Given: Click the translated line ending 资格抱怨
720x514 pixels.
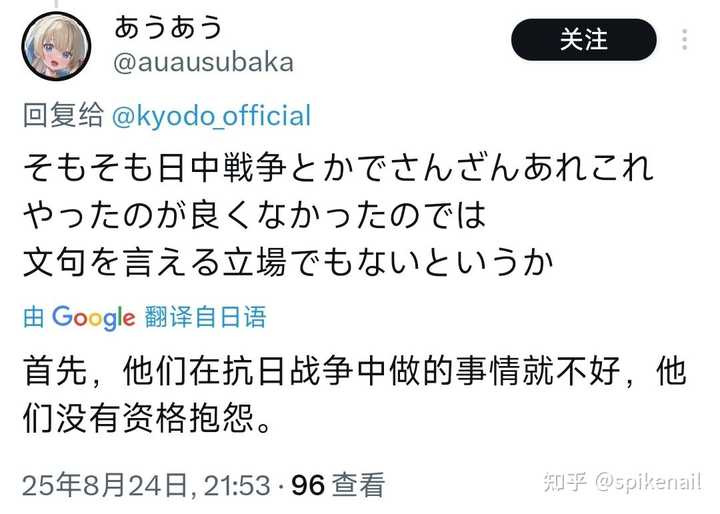Looking at the screenshot, I should [147, 418].
